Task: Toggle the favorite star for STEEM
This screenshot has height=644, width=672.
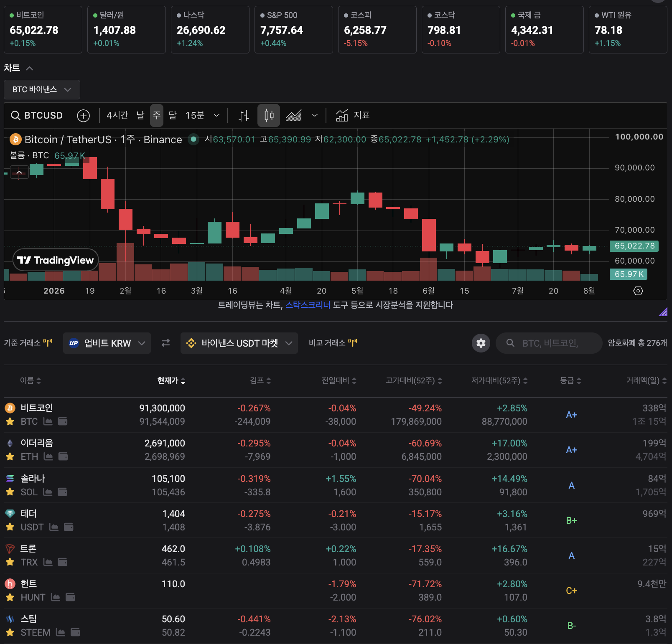Action: (x=10, y=632)
